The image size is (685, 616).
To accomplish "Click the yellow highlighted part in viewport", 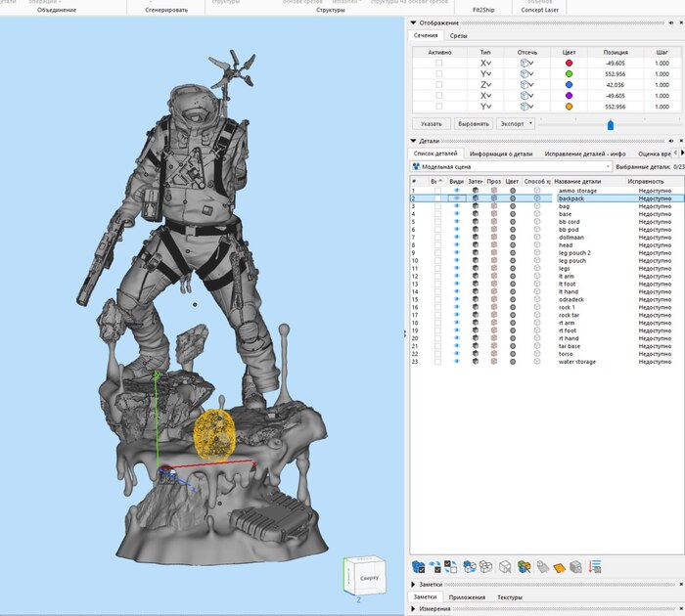I will coord(214,435).
